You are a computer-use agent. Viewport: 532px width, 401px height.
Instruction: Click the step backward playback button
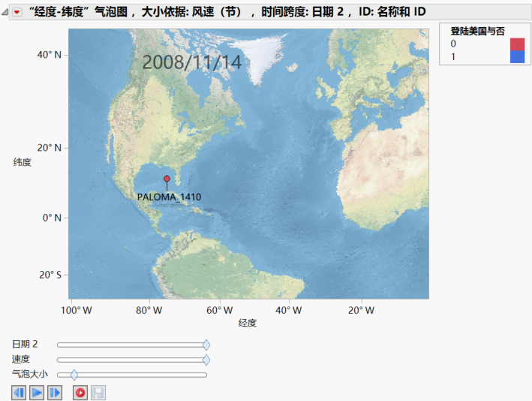[x=19, y=392]
